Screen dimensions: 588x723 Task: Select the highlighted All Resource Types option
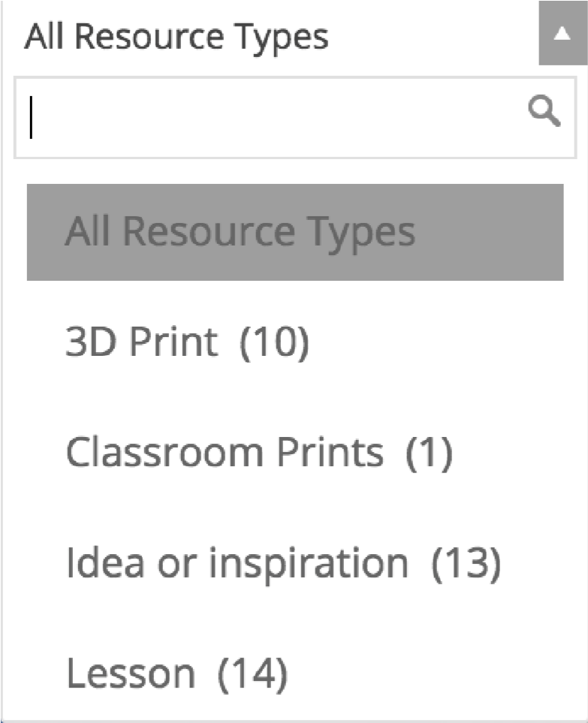coord(295,232)
